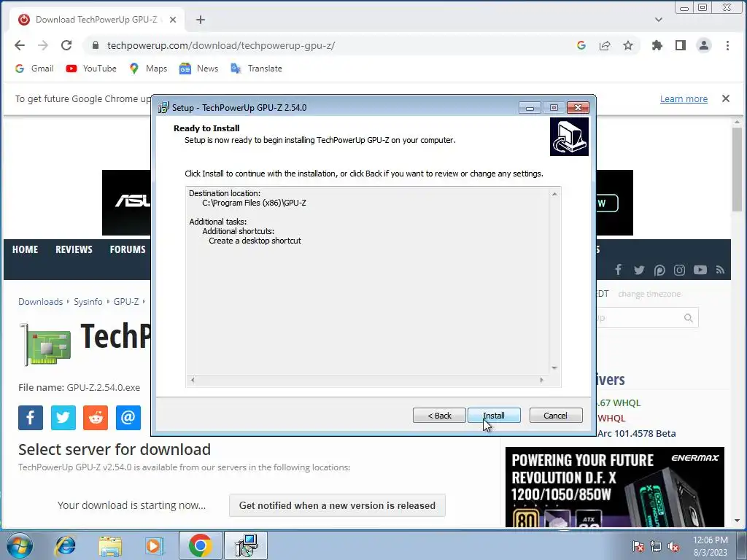This screenshot has width=747, height=560.
Task: Open TechPowerUp Instagram icon
Action: coord(679,270)
